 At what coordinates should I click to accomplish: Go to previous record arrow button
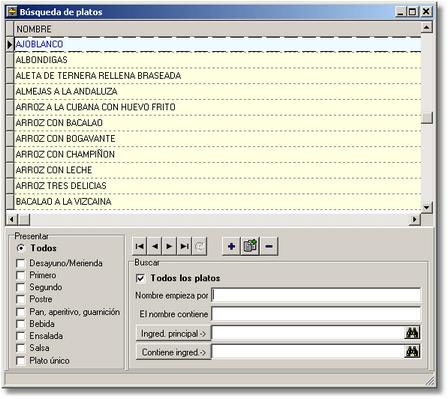(x=155, y=246)
